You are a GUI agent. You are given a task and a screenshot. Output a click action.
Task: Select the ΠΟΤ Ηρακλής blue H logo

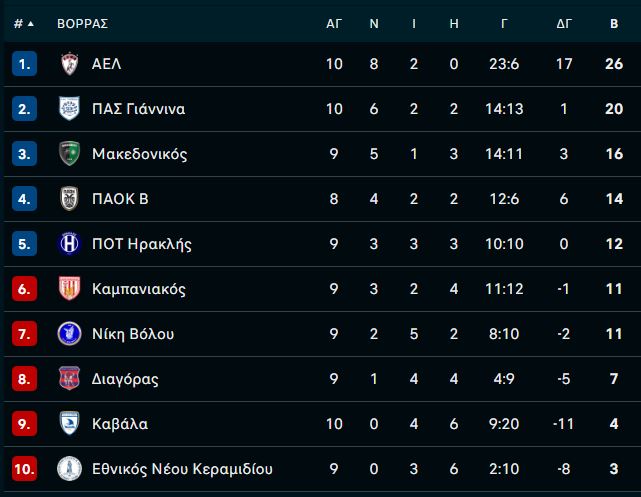click(69, 244)
